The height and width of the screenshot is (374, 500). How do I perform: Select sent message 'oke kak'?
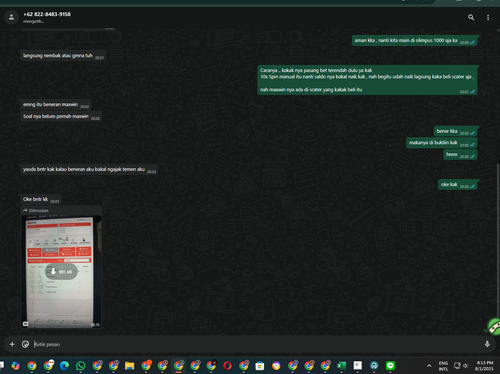tap(458, 184)
